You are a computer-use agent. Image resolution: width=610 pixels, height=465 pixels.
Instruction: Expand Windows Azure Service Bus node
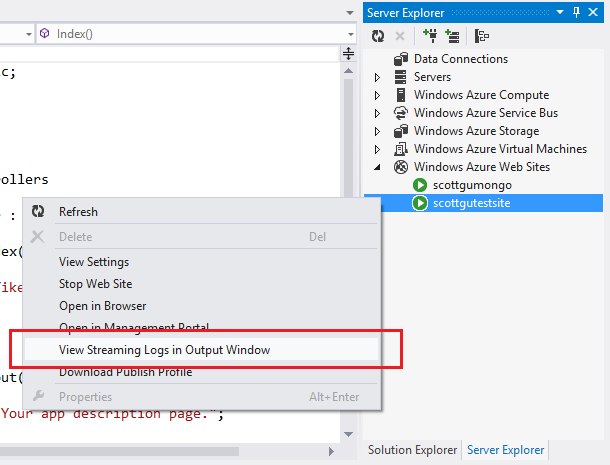(x=377, y=113)
